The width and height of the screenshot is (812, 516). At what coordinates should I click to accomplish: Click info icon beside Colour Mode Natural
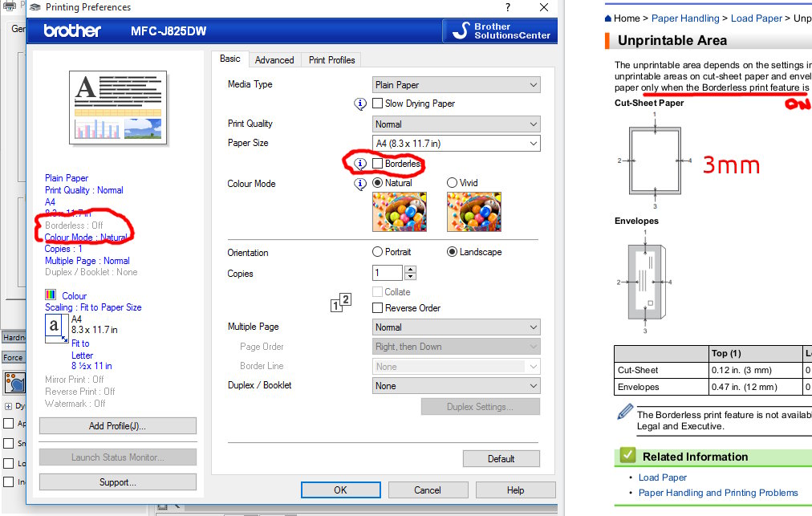click(360, 184)
